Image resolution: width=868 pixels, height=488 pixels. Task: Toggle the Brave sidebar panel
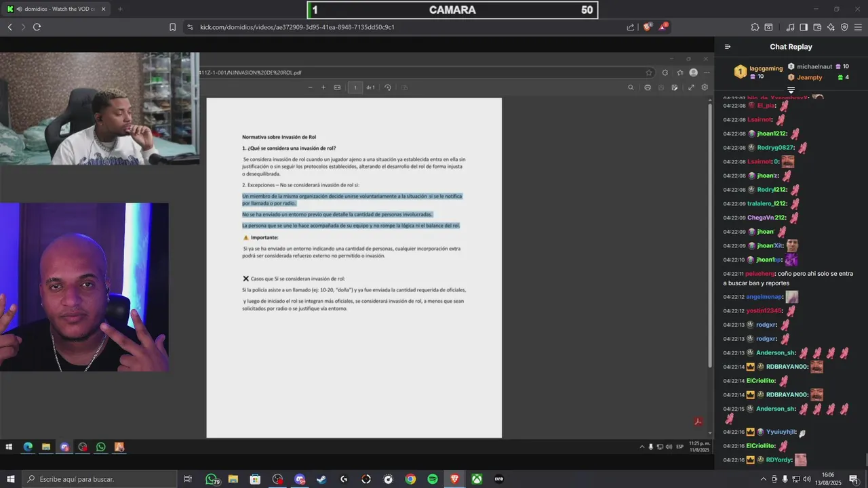(x=804, y=27)
